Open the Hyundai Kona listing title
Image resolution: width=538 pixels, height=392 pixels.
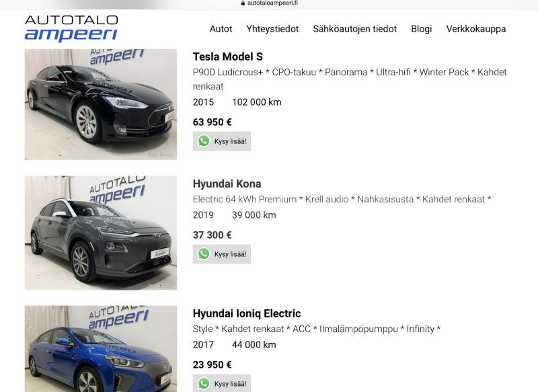point(227,184)
